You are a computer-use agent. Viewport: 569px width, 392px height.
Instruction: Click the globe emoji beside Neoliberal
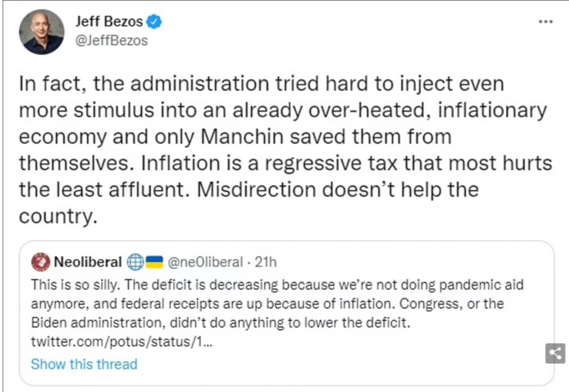(x=135, y=262)
